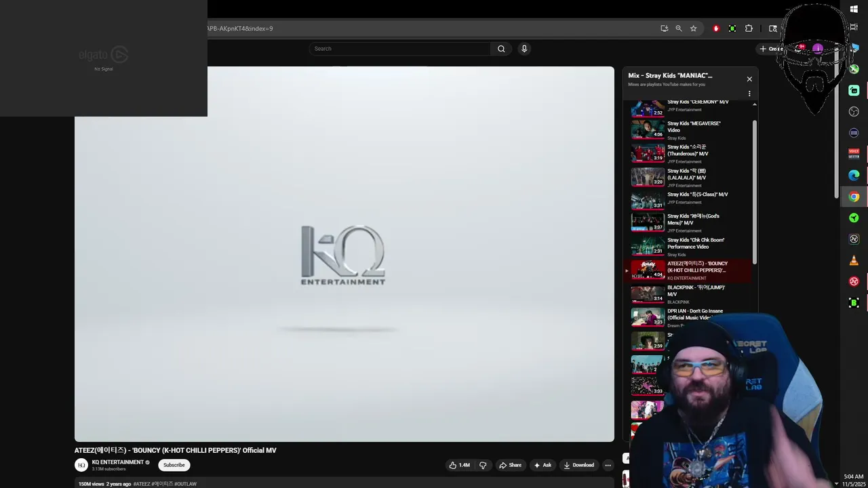Image resolution: width=868 pixels, height=488 pixels.
Task: Click the YouTube search magnifier button
Action: click(x=501, y=49)
